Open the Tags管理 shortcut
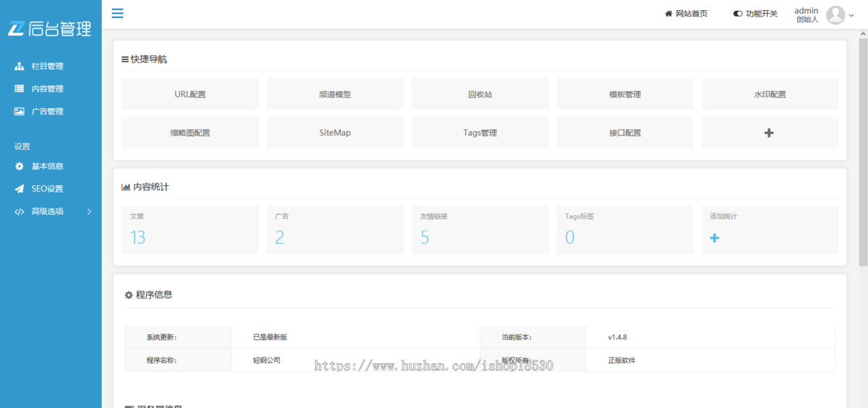 tap(480, 133)
